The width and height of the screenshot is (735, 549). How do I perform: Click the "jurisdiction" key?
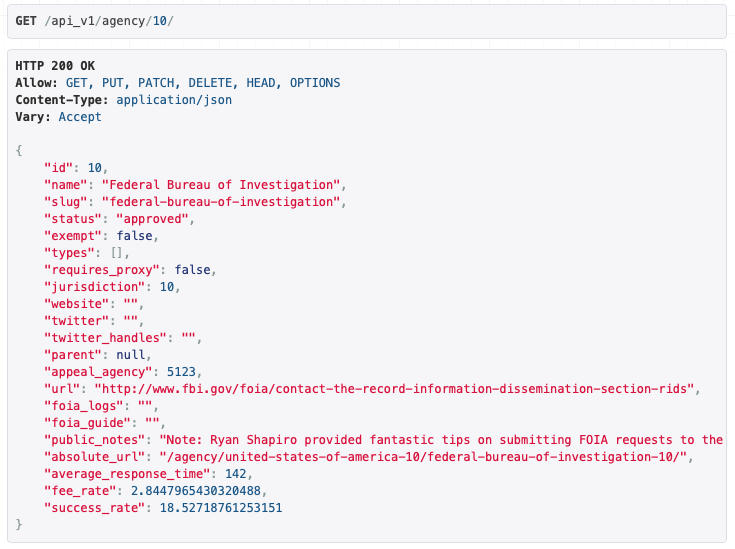point(95,287)
